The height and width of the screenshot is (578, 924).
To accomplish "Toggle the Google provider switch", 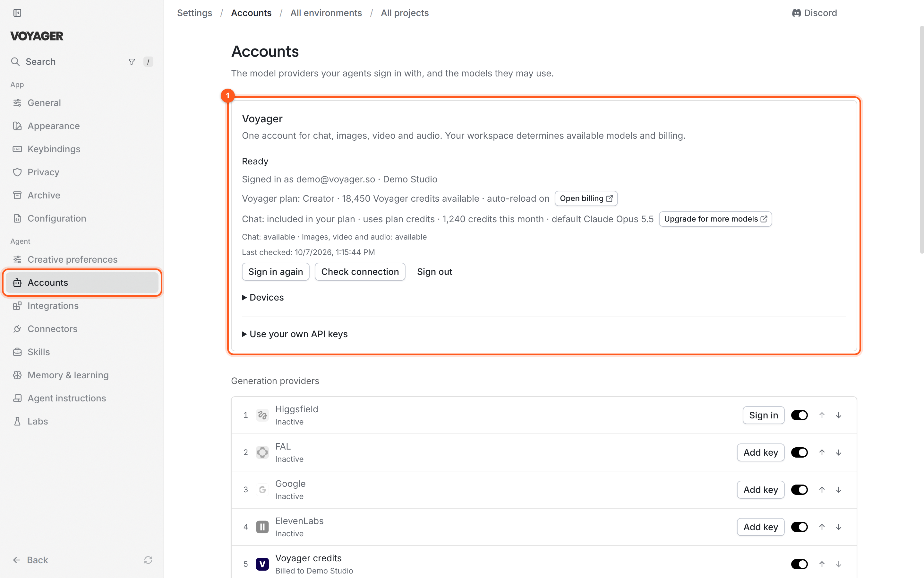I will (799, 490).
